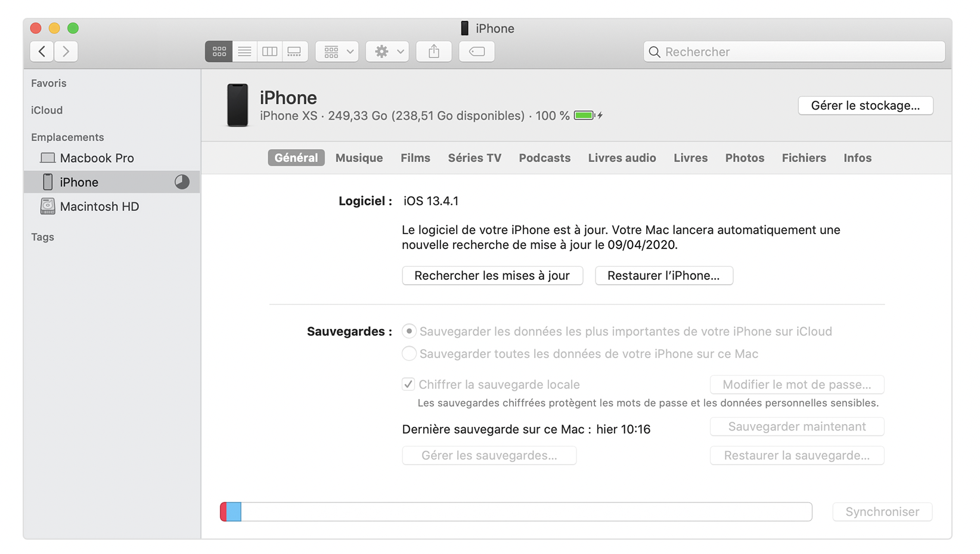The width and height of the screenshot is (980, 554).
Task: Click Sauvegarder maintenant button
Action: pyautogui.click(x=797, y=427)
